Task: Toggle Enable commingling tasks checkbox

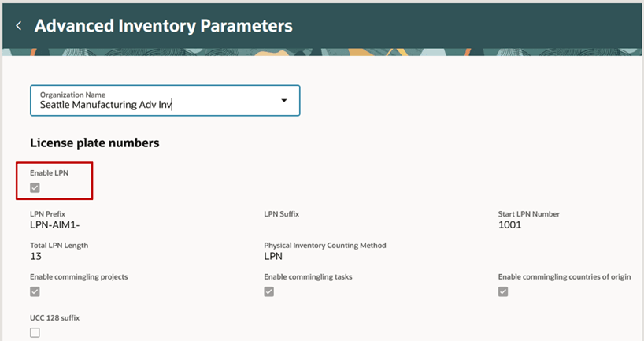Action: (269, 291)
